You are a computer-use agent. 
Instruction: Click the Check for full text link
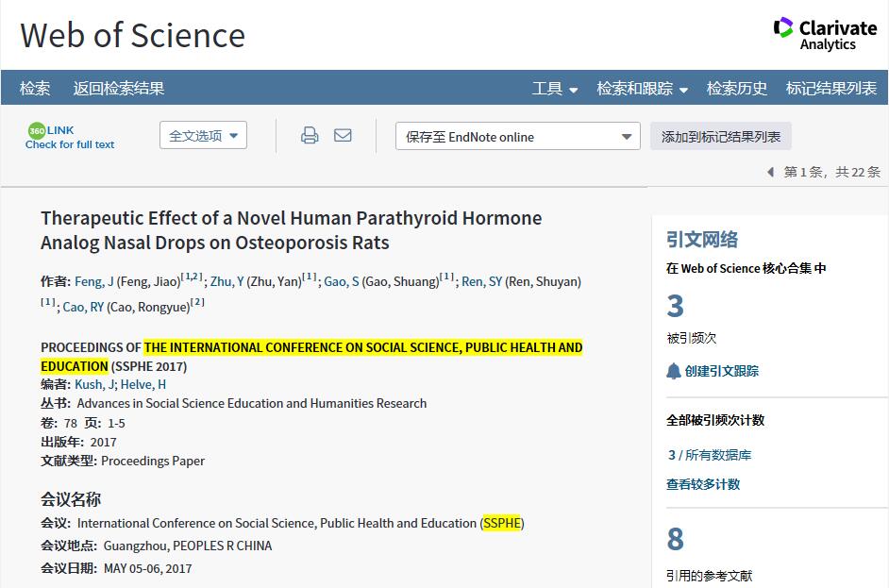click(x=70, y=144)
